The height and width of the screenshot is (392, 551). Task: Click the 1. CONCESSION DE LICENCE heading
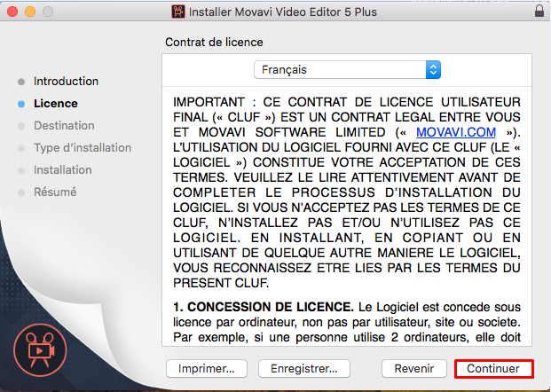264,307
